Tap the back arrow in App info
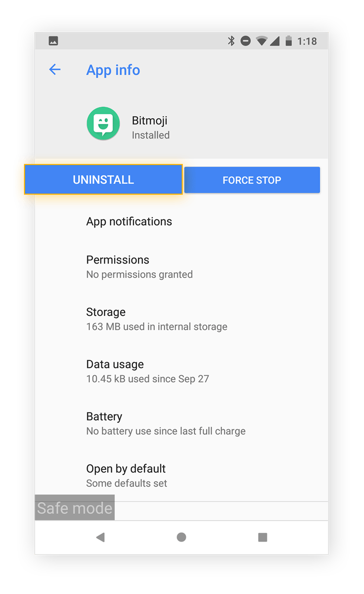 click(55, 70)
